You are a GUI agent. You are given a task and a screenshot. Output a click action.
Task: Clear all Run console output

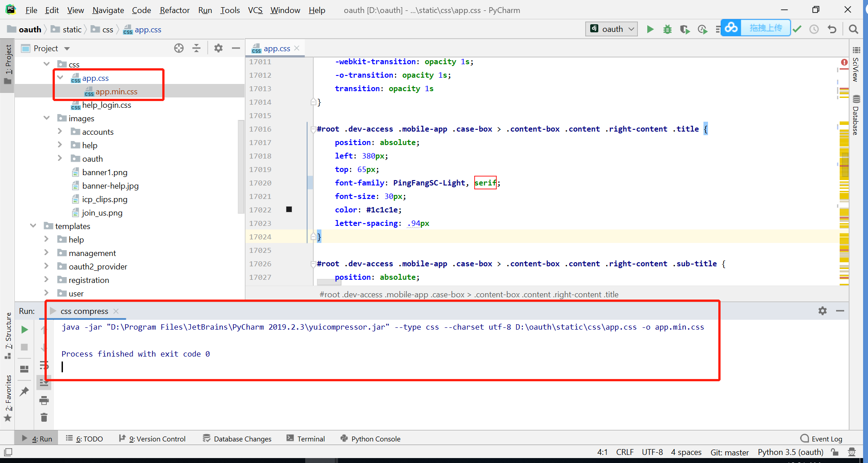(44, 418)
